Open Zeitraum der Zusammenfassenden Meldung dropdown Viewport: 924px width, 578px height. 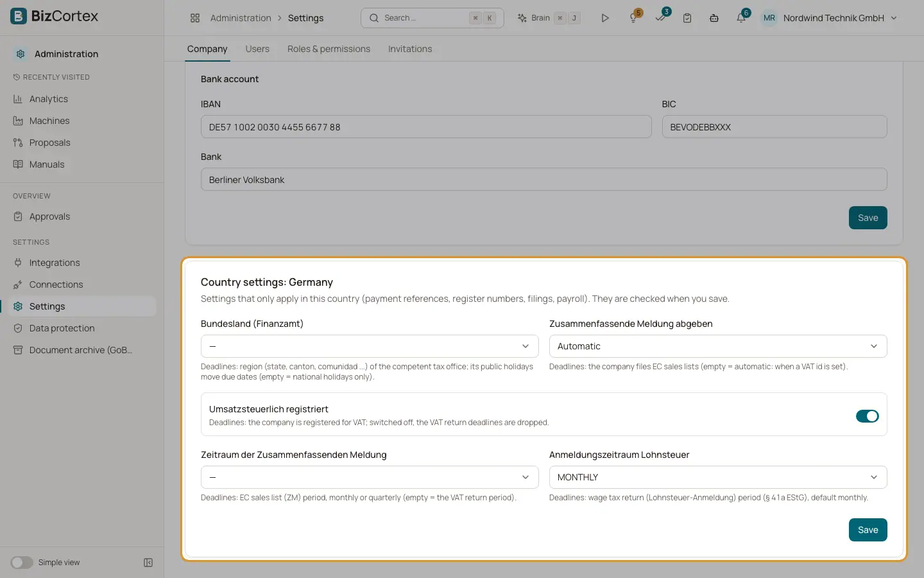click(370, 477)
